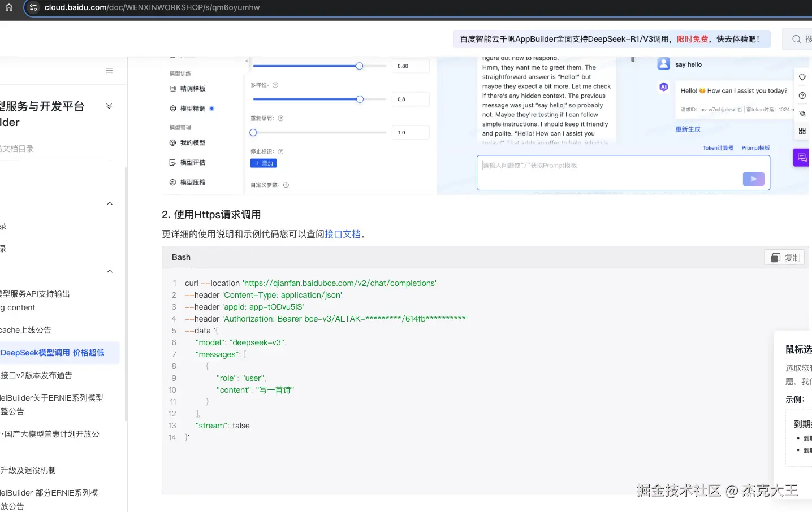Click the 精调样板 menu icon
This screenshot has height=512, width=812.
pyautogui.click(x=173, y=89)
